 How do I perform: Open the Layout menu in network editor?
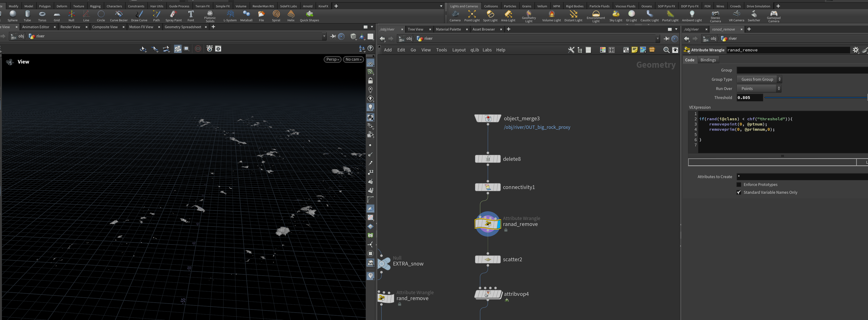(x=459, y=50)
